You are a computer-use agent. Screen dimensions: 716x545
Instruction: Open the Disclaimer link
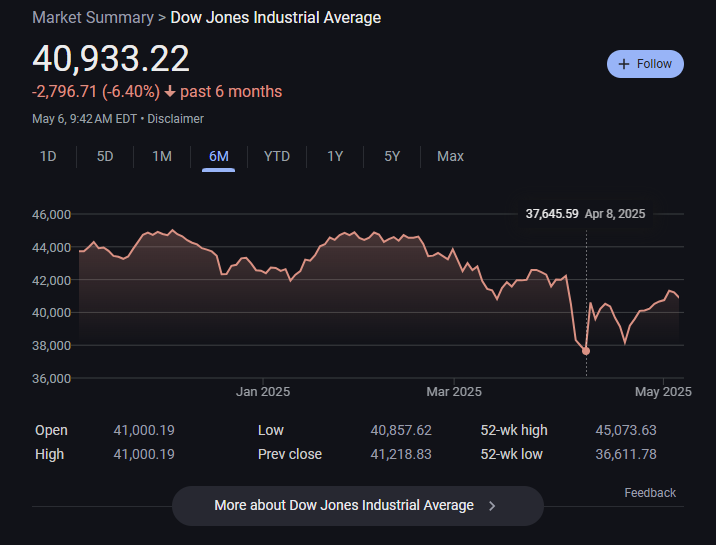[x=175, y=119]
